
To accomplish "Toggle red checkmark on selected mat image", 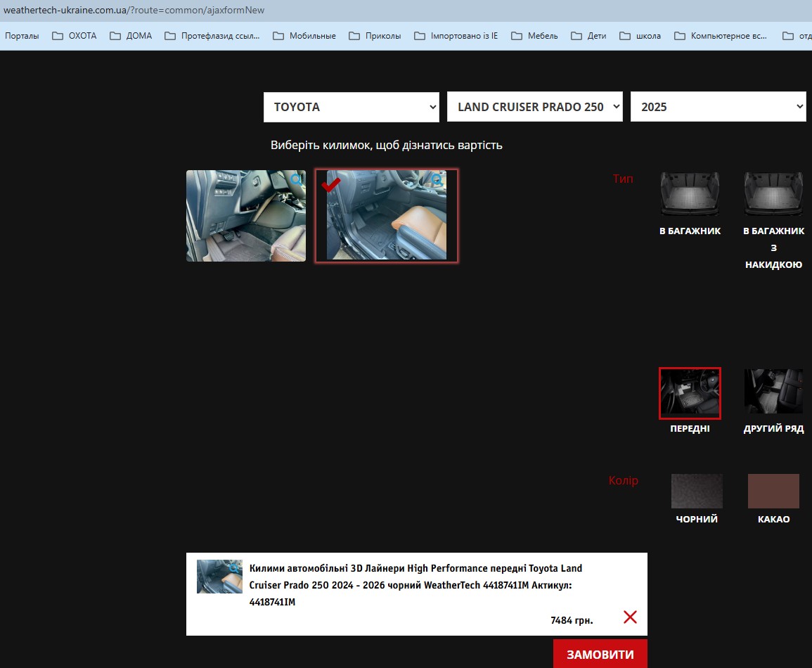I will click(331, 184).
